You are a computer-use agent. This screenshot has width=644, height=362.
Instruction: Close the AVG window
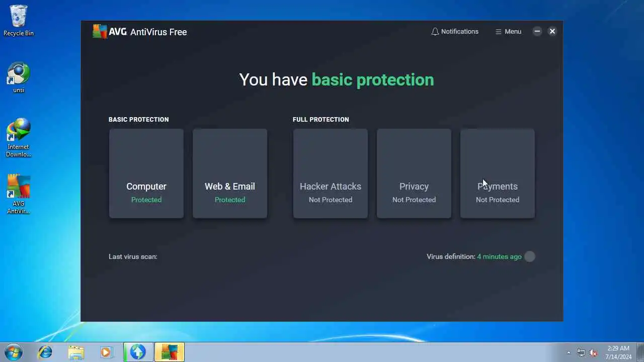point(552,31)
